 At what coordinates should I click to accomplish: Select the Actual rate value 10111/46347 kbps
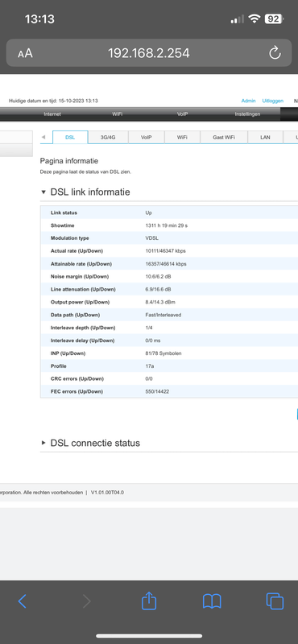coord(165,251)
